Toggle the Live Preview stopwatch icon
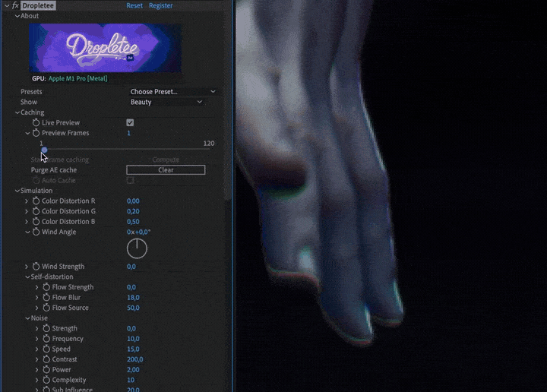The width and height of the screenshot is (547, 392). click(x=36, y=123)
